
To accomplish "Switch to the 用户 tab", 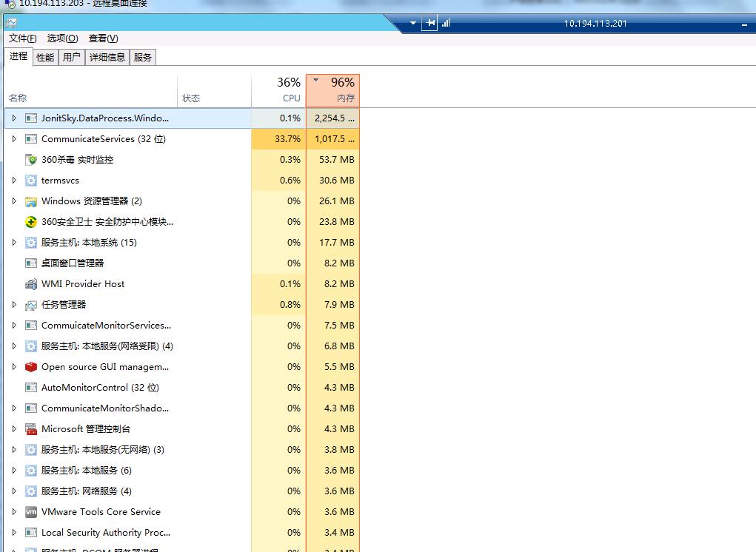I will 71,57.
